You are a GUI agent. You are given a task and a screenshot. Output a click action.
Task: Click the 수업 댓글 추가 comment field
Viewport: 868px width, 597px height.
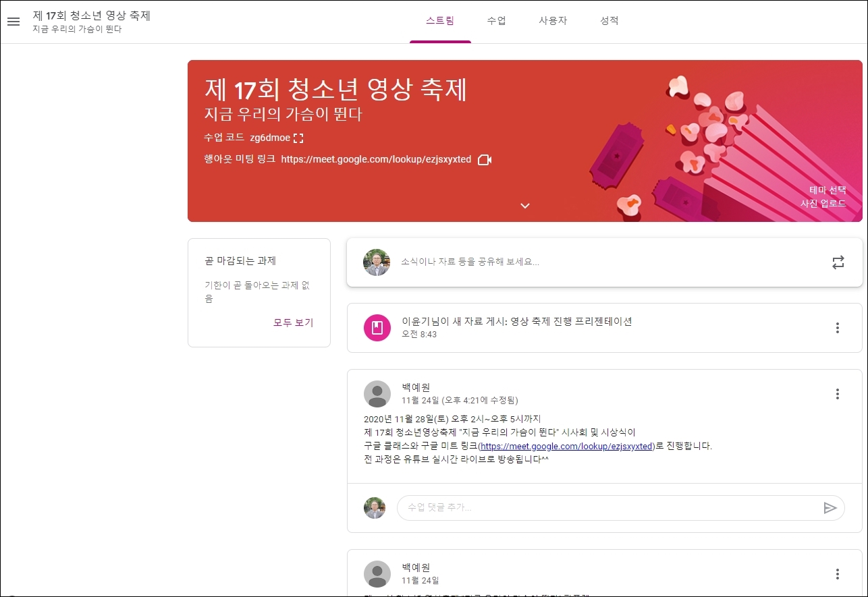click(620, 508)
